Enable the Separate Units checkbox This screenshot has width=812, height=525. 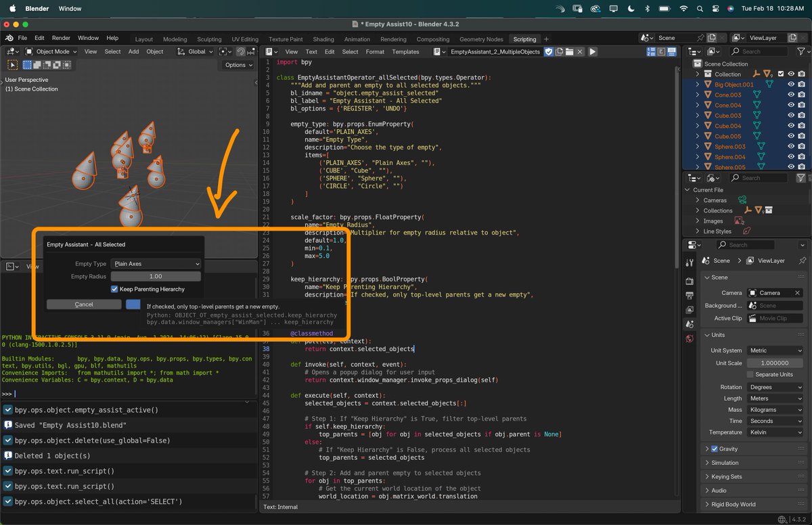tap(750, 374)
